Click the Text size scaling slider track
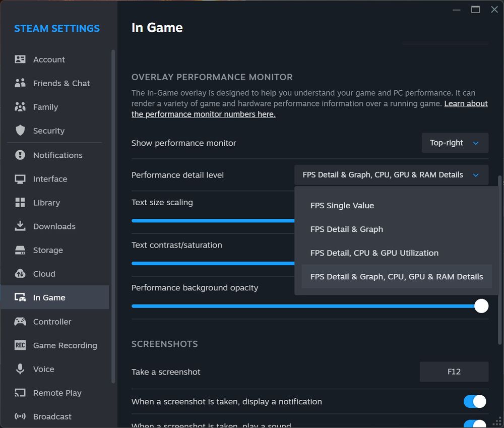 pyautogui.click(x=213, y=221)
